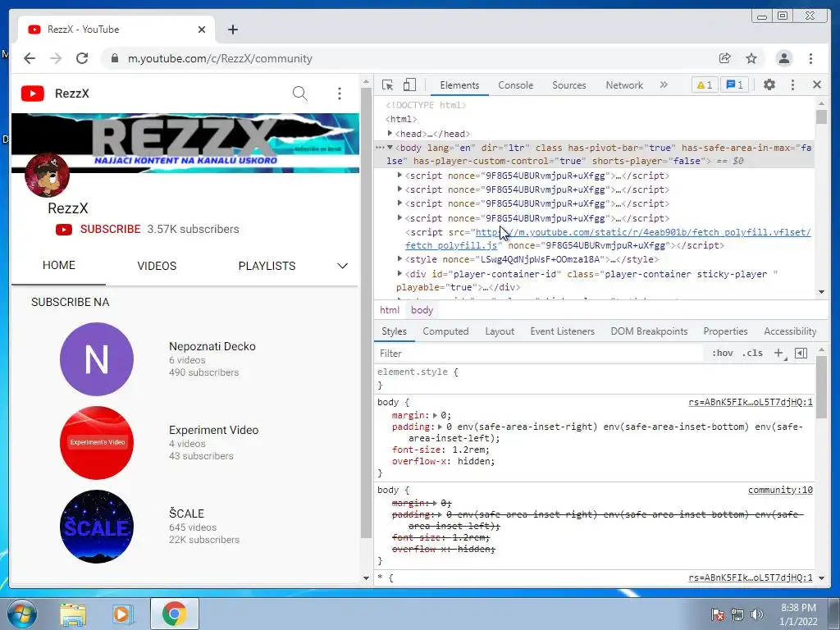Click the issues message badge

[x=734, y=84]
